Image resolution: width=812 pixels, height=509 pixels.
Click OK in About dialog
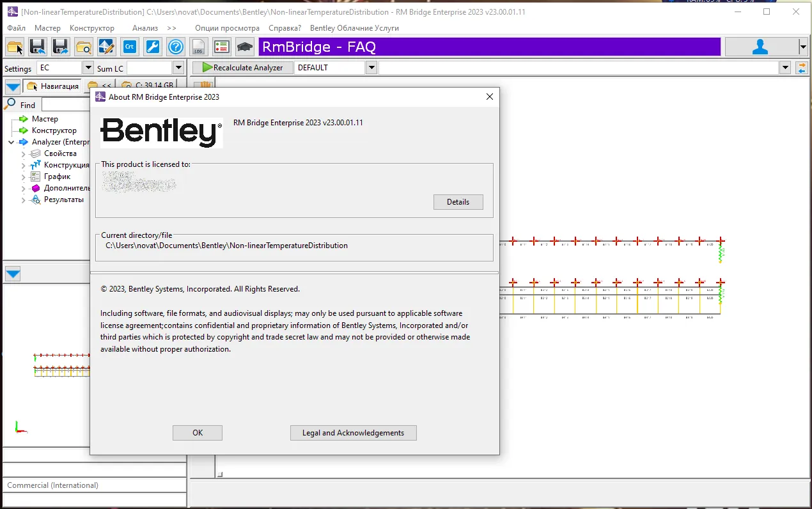coord(198,433)
